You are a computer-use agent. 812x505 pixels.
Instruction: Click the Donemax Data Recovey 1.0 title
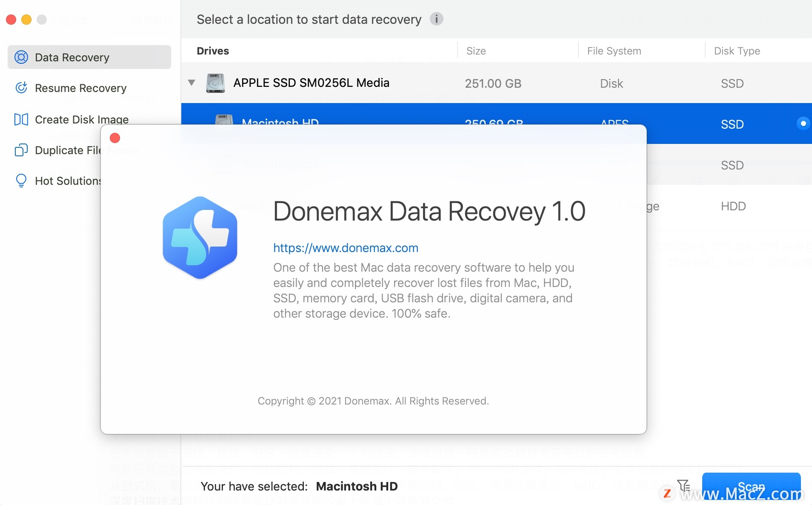tap(429, 211)
